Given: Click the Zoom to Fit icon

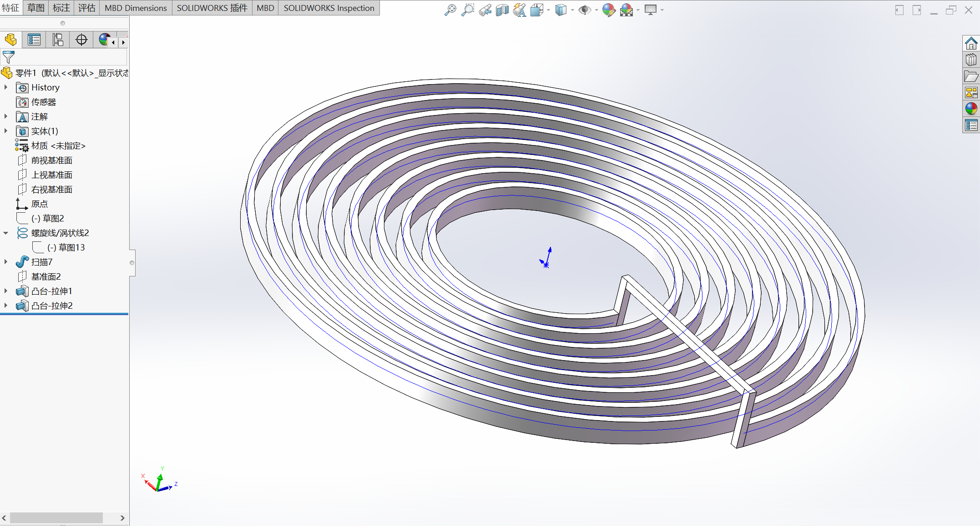Looking at the screenshot, I should click(450, 10).
